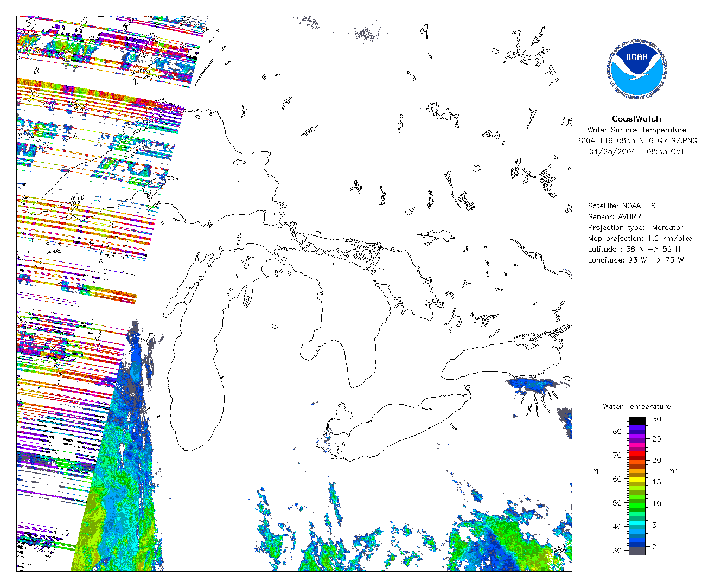Select the 'Sensor: AVHRR' line
Screen dimensions: 702x588
pyautogui.click(x=615, y=216)
